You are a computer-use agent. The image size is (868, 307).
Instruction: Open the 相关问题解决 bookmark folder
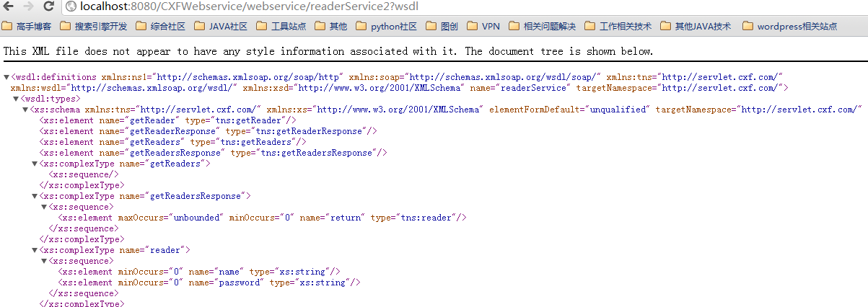click(542, 27)
